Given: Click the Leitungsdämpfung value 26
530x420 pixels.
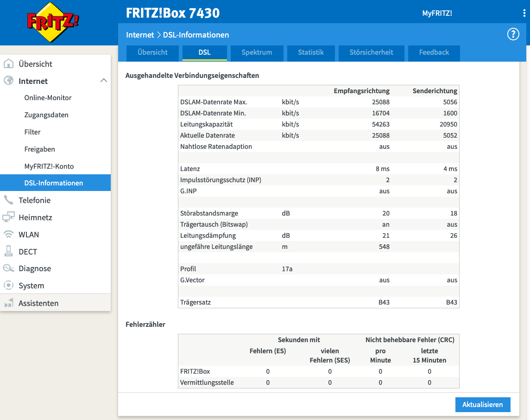Looking at the screenshot, I should pyautogui.click(x=454, y=235).
